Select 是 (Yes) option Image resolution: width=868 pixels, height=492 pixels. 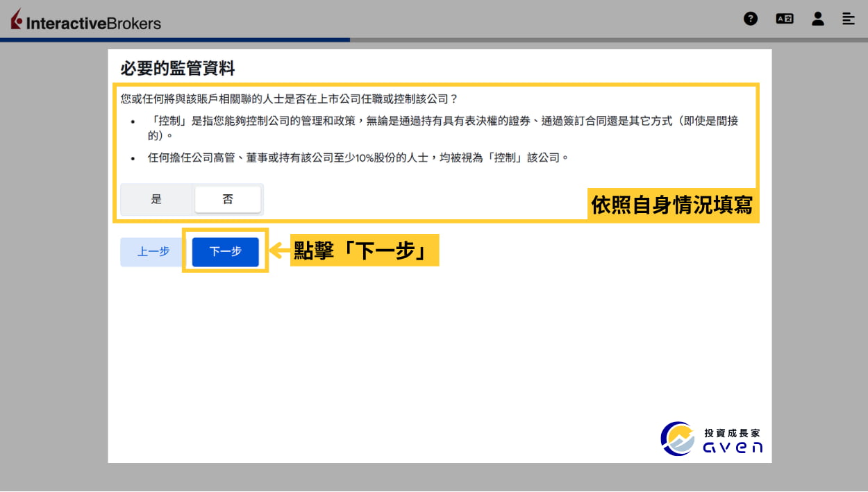tap(156, 199)
